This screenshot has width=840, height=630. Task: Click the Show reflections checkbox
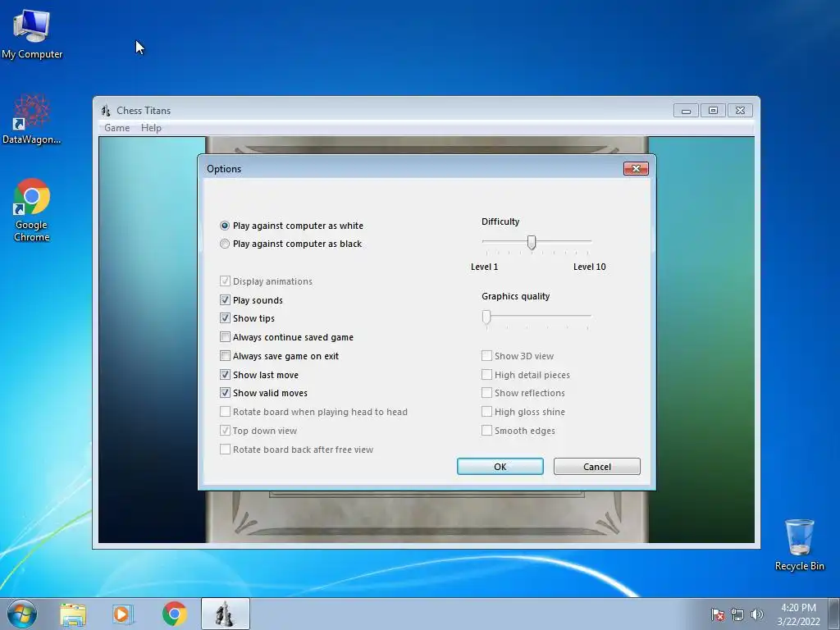click(486, 393)
